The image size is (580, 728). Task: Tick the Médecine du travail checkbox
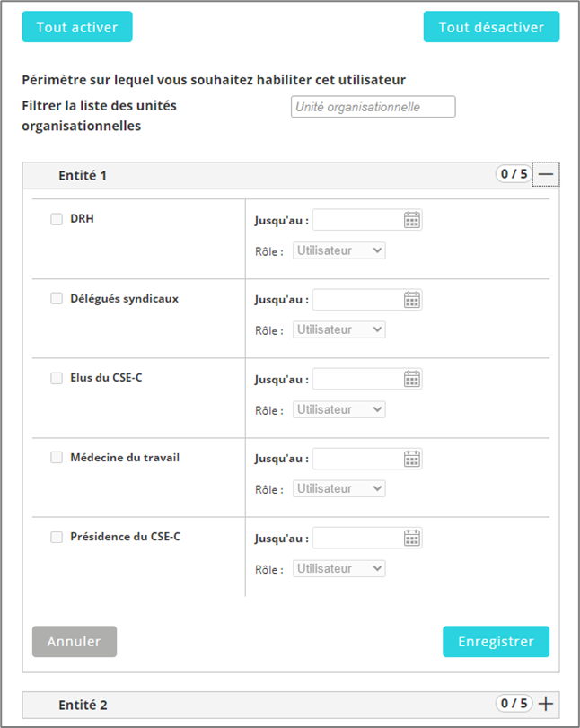coord(57,458)
